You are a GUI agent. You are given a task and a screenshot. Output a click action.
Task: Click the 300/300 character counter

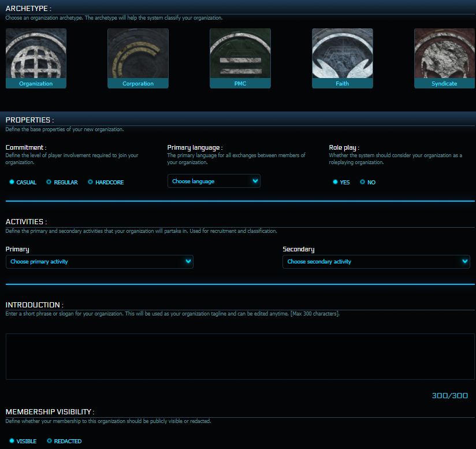click(x=449, y=396)
